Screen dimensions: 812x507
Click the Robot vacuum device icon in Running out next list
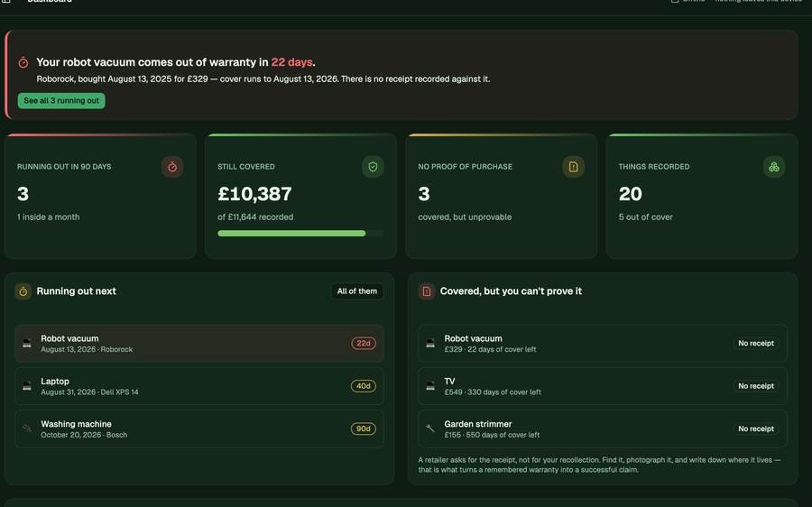tap(27, 344)
